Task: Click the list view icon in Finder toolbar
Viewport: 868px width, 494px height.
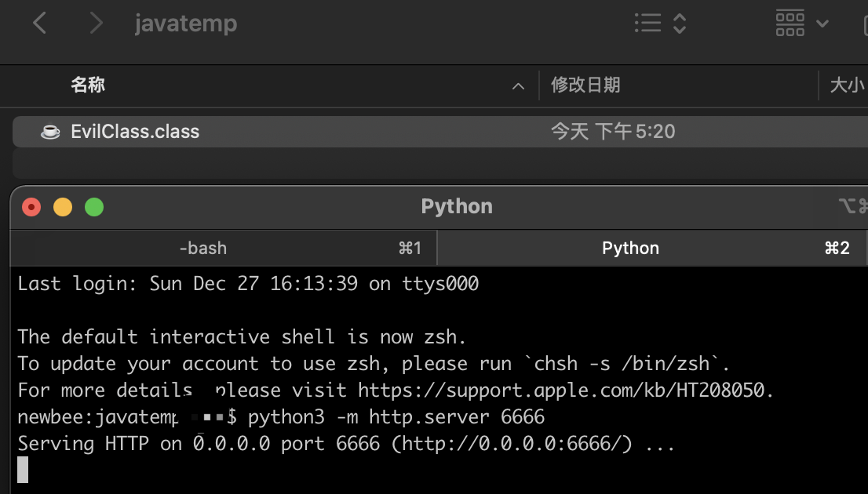Action: (x=648, y=23)
